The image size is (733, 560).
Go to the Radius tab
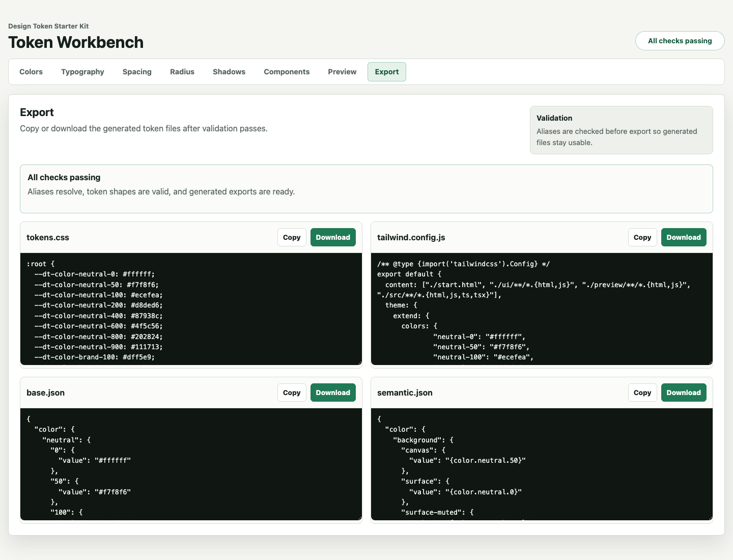[x=182, y=72]
